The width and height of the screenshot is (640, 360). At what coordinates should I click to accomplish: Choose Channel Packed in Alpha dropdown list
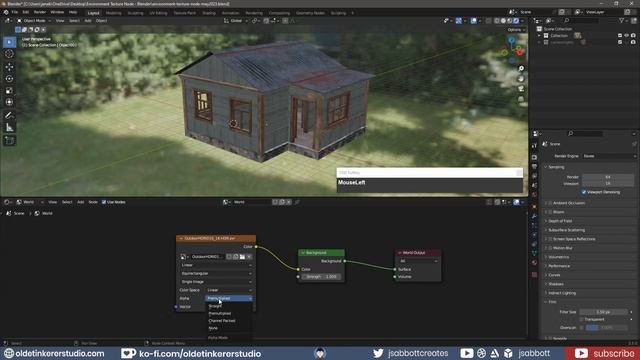(222, 321)
